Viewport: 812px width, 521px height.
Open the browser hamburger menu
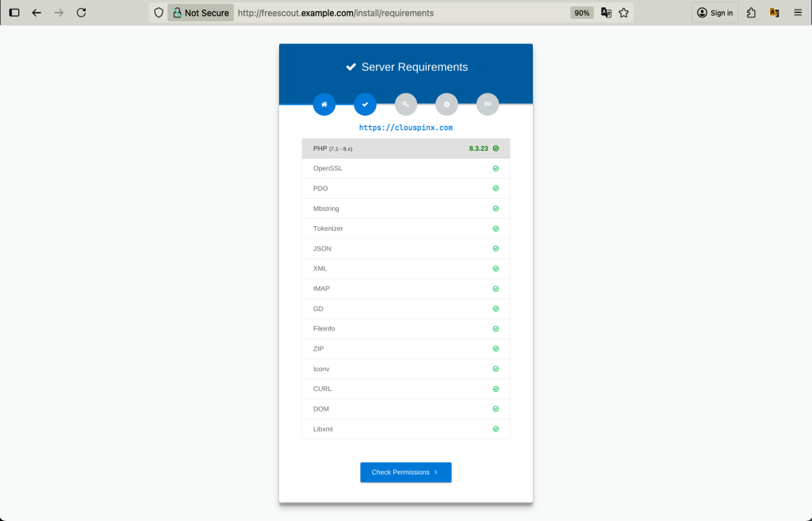(798, 12)
